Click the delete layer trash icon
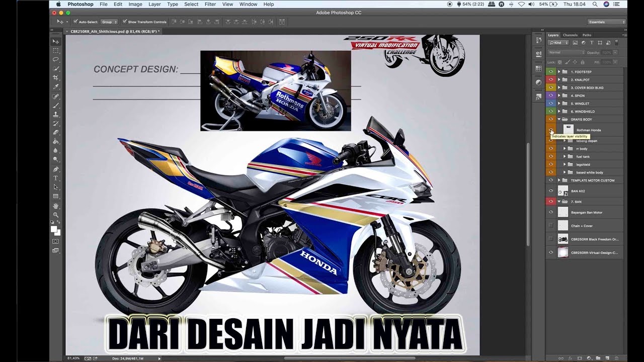 coord(616,357)
